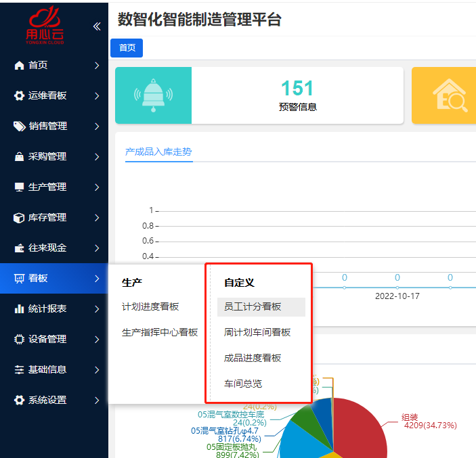Expand the 运维看板 menu chevron

97,96
